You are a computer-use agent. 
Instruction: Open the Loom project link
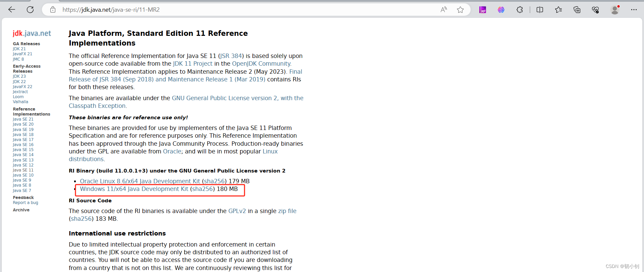click(18, 97)
